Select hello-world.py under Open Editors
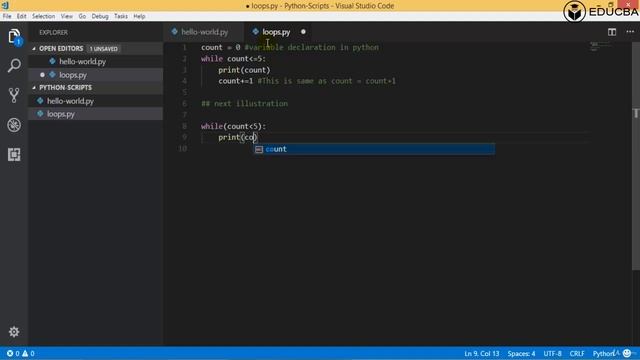Image resolution: width=640 pixels, height=360 pixels. pyautogui.click(x=96, y=62)
